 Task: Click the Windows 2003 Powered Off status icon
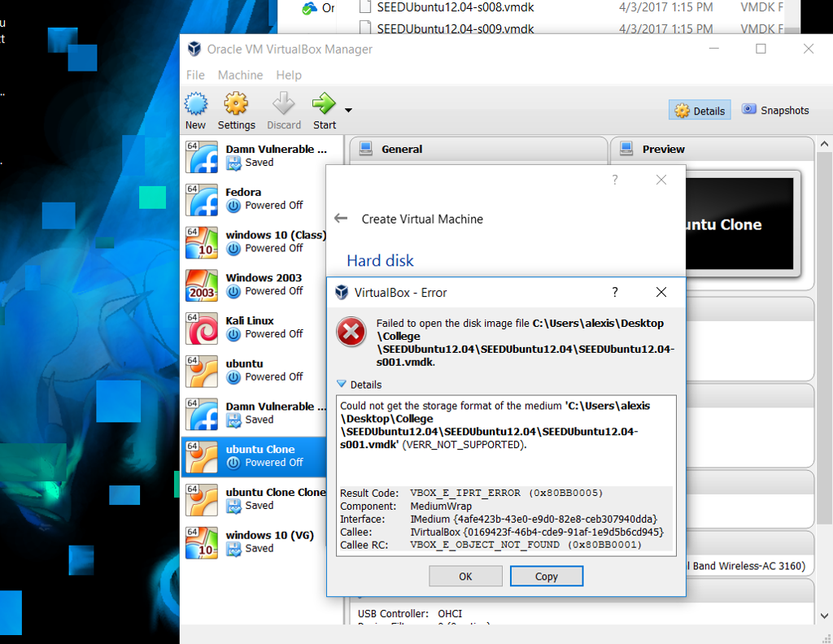tap(233, 291)
